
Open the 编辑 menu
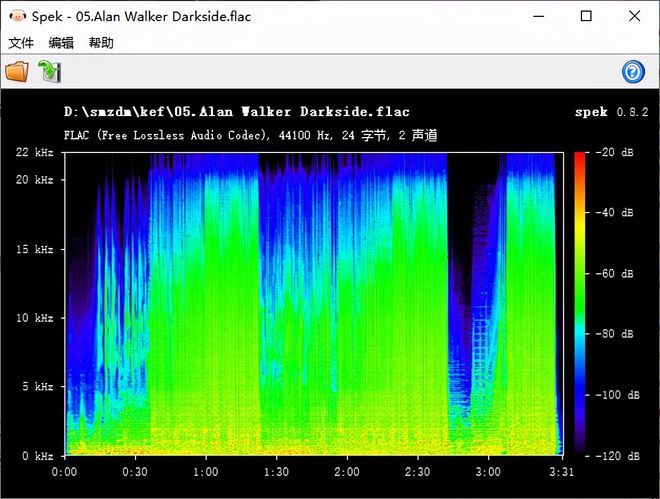click(x=61, y=43)
